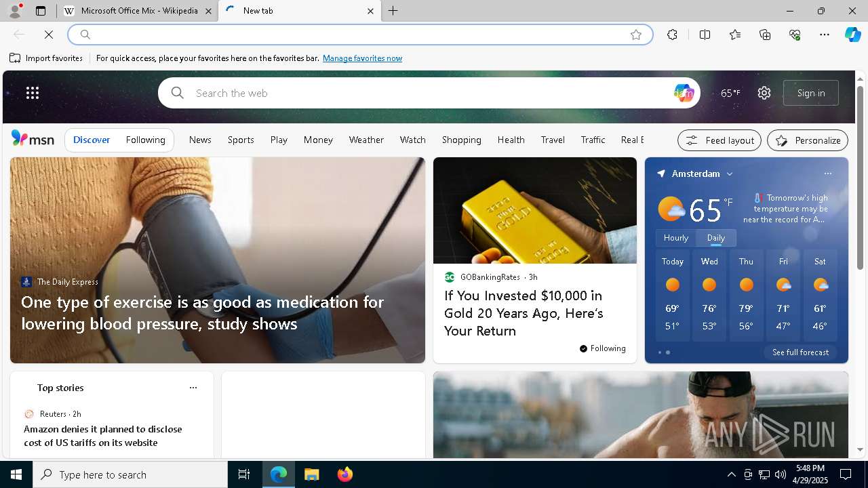Screen dimensions: 868x488
Task: Show hidden tray icons chevron
Action: point(731,474)
